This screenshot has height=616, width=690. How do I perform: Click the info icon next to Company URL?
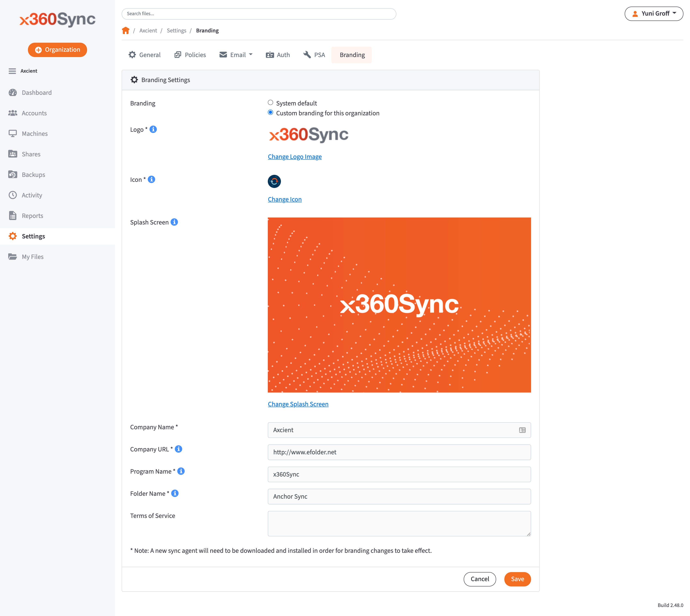[178, 449]
